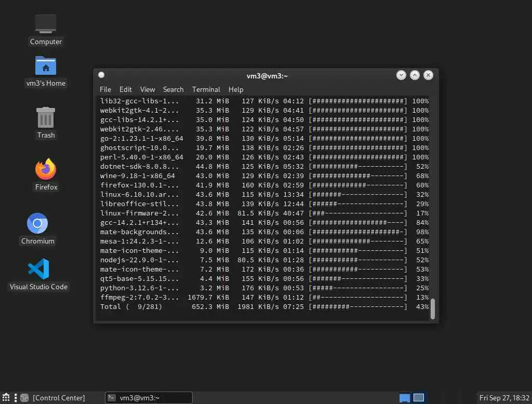The height and width of the screenshot is (404, 532).
Task: Click the wine-9.18-1-x86_64 package name
Action: tap(137, 176)
